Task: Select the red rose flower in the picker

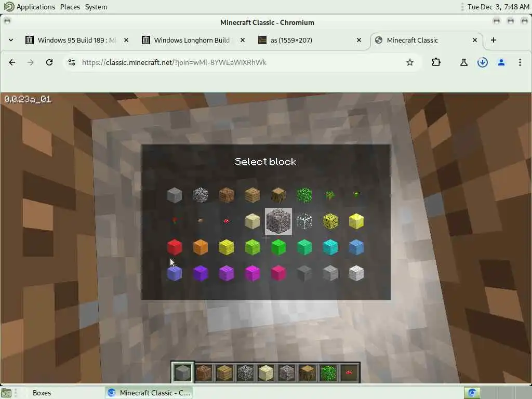Action: pyautogui.click(x=175, y=221)
